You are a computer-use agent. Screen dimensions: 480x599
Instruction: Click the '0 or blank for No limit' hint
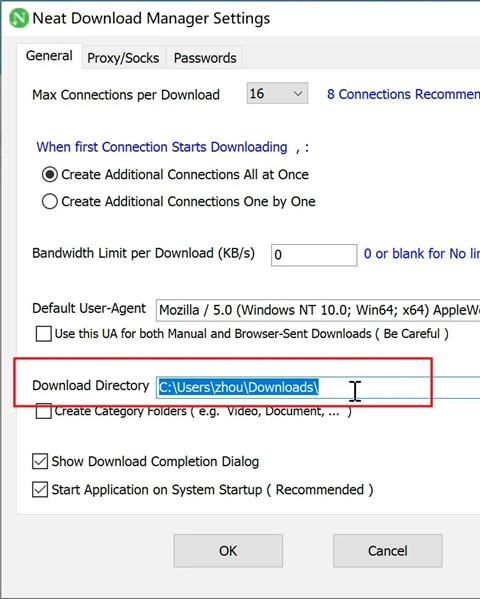(x=422, y=254)
